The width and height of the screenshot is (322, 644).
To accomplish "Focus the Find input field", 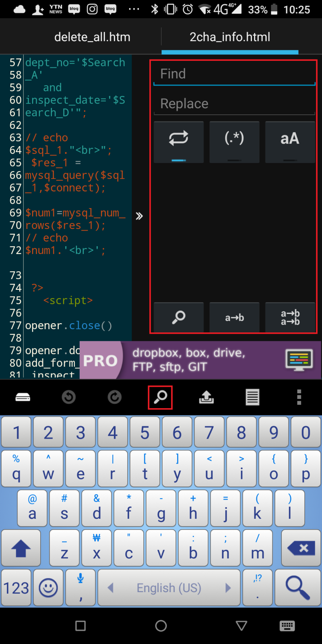I will [x=234, y=74].
